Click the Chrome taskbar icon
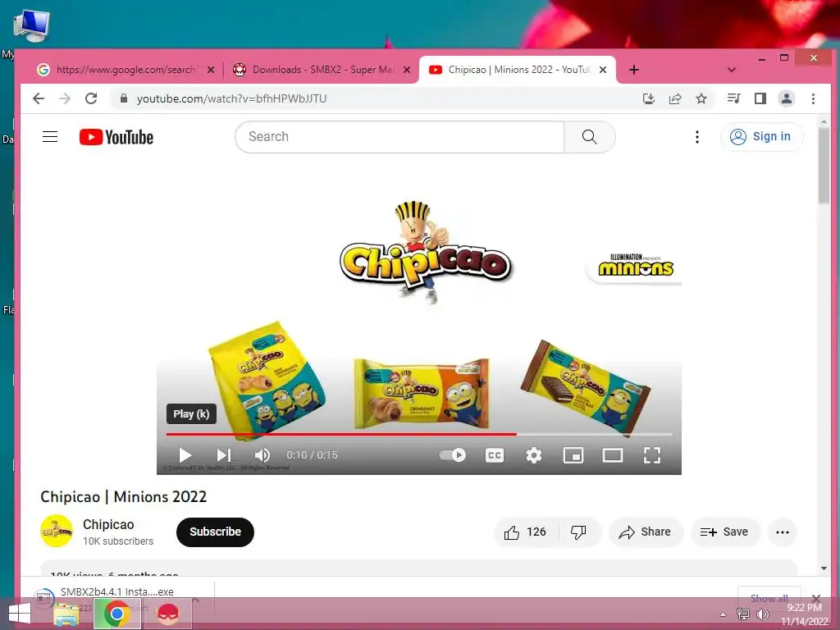The height and width of the screenshot is (630, 840). 116,614
